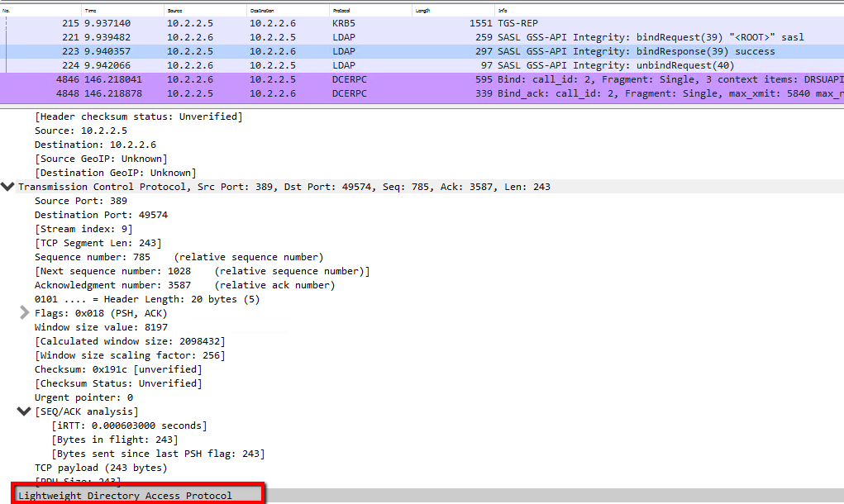Select the TCP payload (243 bytes) line

point(101,468)
